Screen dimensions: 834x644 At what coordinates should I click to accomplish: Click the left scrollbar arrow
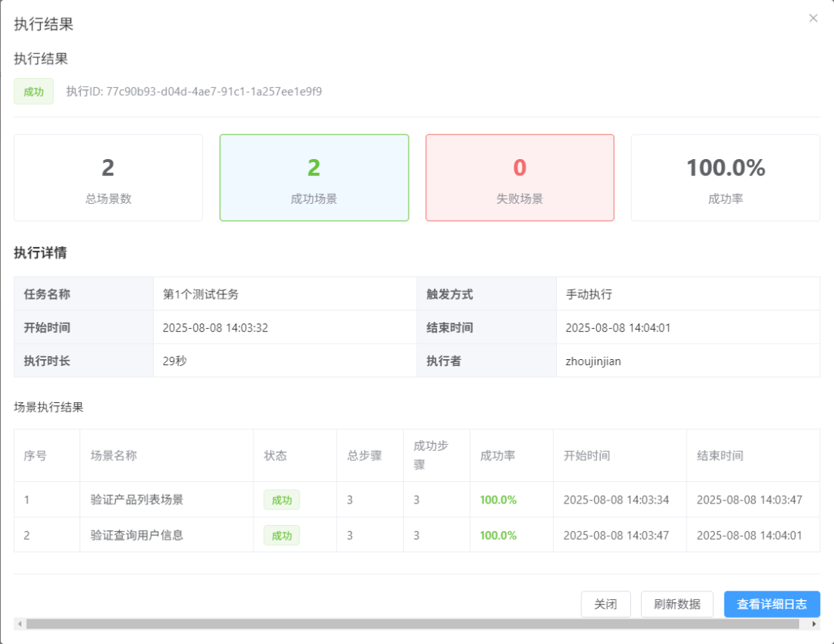tap(19, 624)
